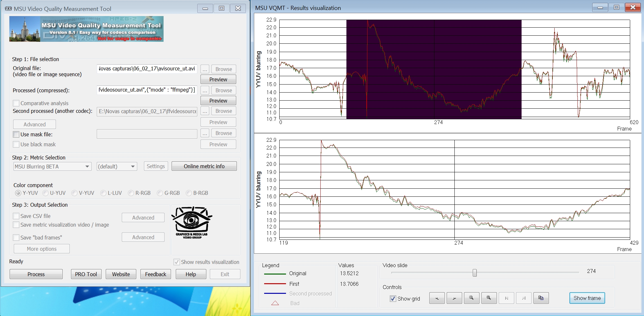Toggle Use mask file checkbox

(x=16, y=134)
